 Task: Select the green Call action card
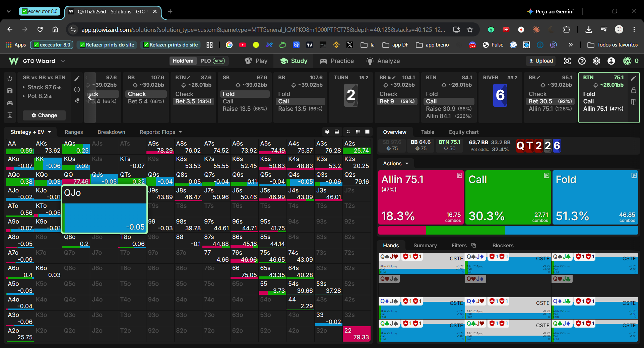point(508,197)
